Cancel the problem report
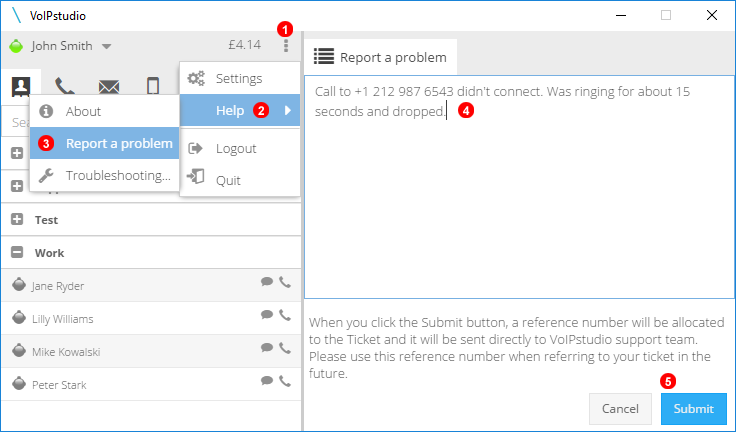Screen dimensions: 736x432 pos(620,409)
